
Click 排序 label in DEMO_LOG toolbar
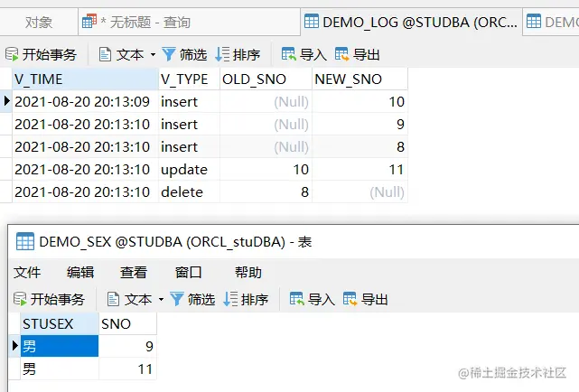coord(247,54)
